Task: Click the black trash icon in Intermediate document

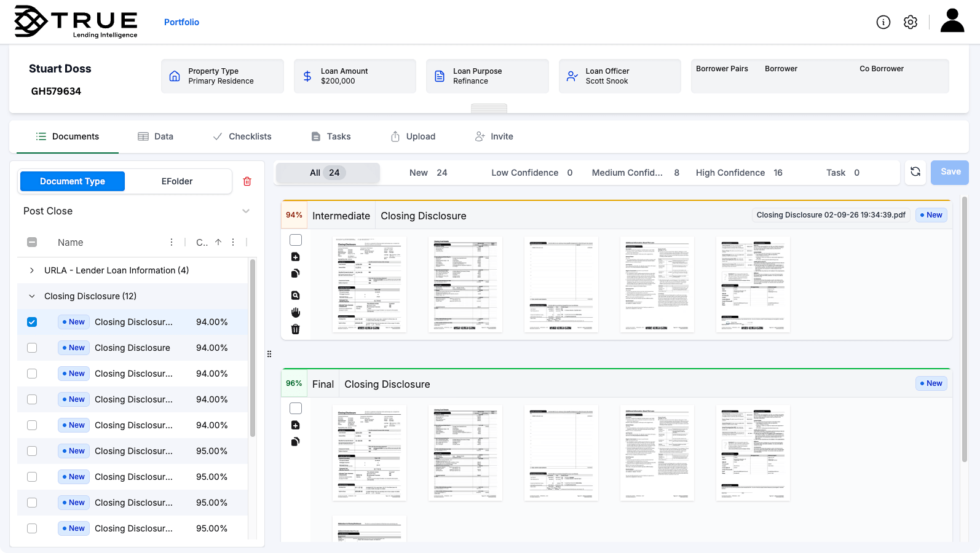Action: coord(295,329)
